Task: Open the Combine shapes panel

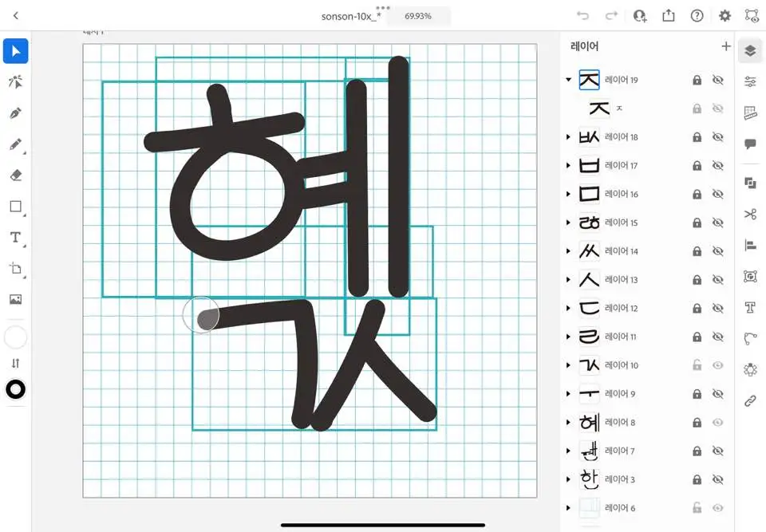Action: [x=750, y=183]
